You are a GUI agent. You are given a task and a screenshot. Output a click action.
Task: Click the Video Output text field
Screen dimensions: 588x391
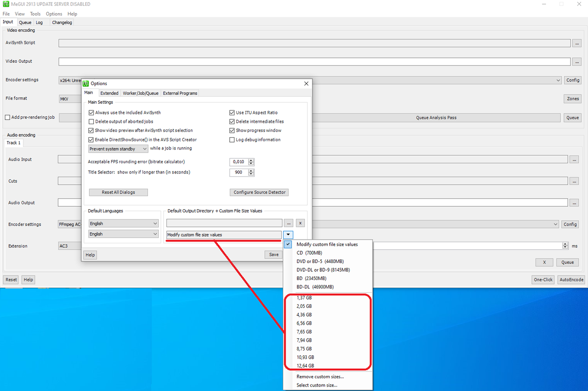[315, 62]
